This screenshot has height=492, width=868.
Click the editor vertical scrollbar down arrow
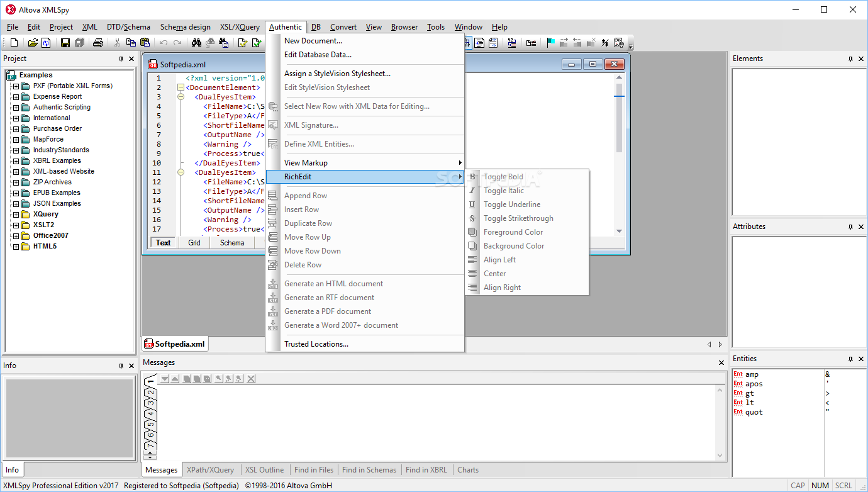(619, 231)
